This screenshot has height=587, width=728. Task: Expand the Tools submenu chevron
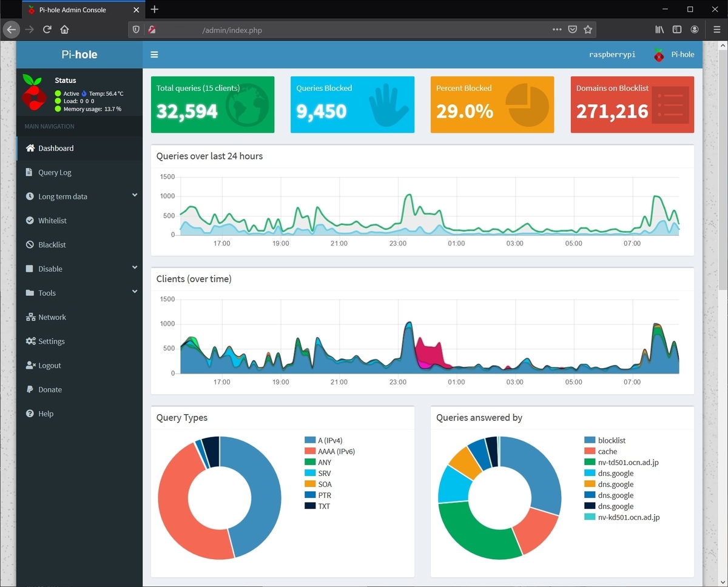(135, 292)
